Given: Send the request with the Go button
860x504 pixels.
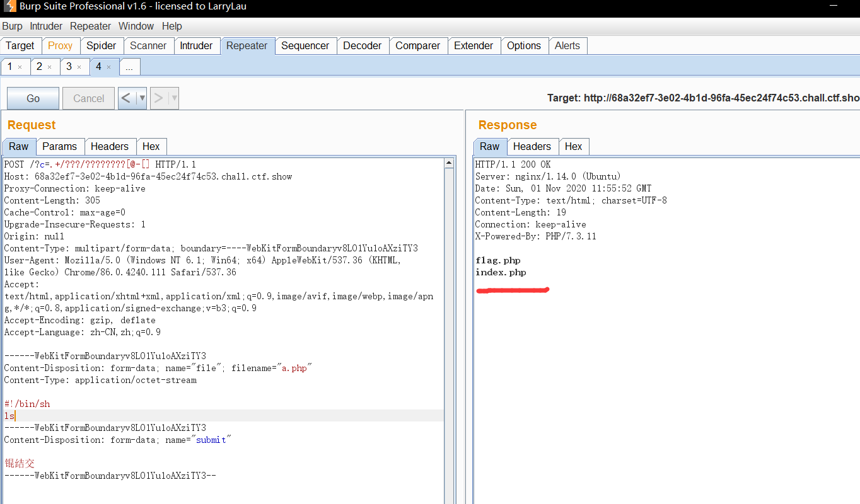Looking at the screenshot, I should (x=33, y=98).
